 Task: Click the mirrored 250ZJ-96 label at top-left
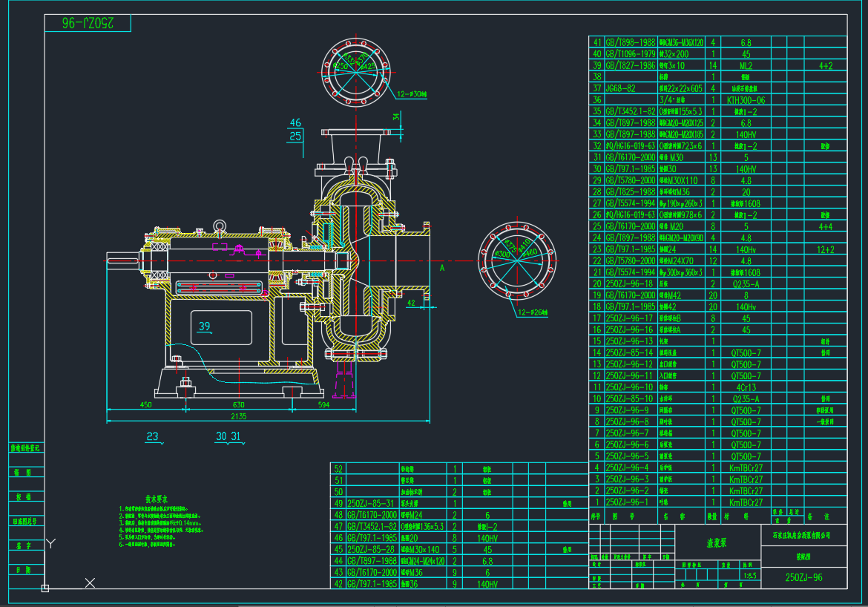88,23
